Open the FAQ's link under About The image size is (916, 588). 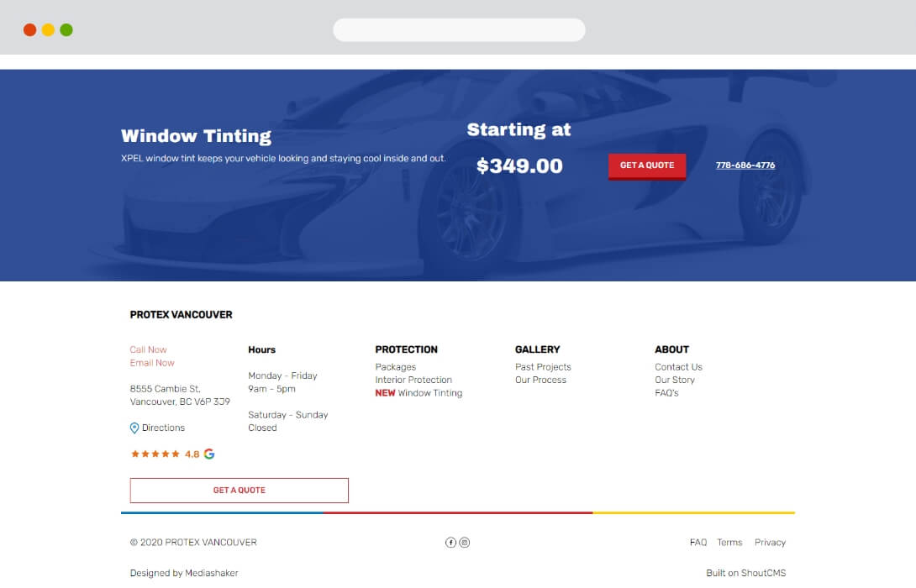pyautogui.click(x=666, y=393)
